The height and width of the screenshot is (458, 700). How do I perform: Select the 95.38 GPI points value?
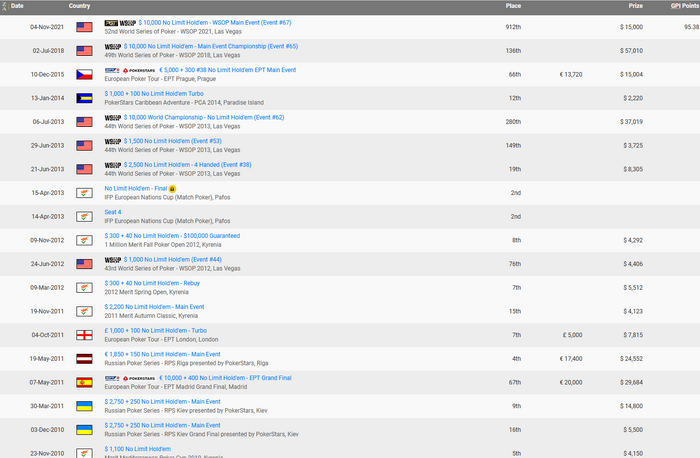click(x=692, y=27)
